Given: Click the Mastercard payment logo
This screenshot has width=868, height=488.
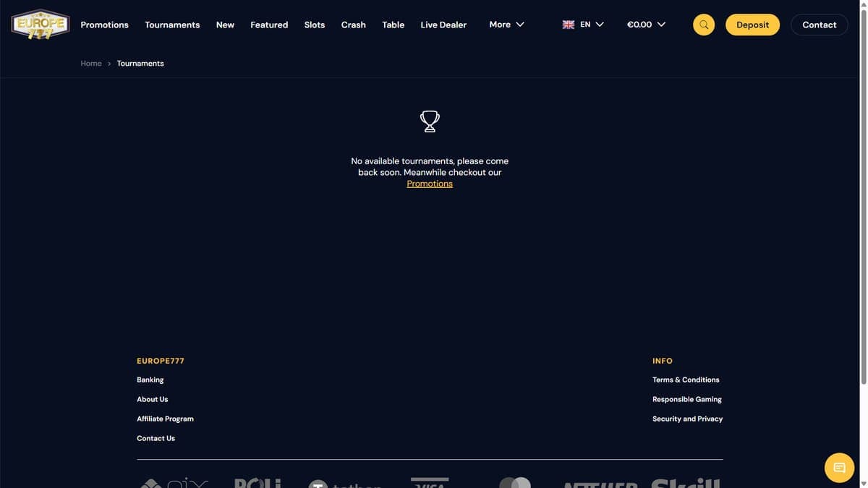Looking at the screenshot, I should (515, 482).
